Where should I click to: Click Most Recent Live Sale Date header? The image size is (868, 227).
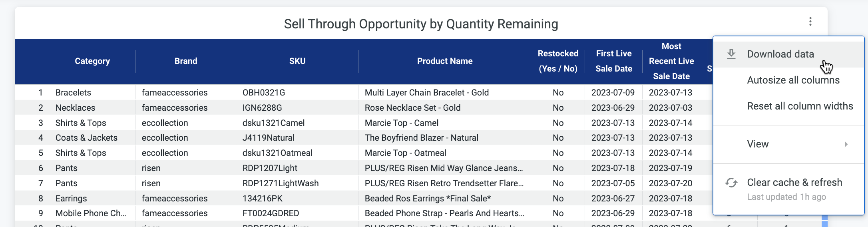click(671, 61)
